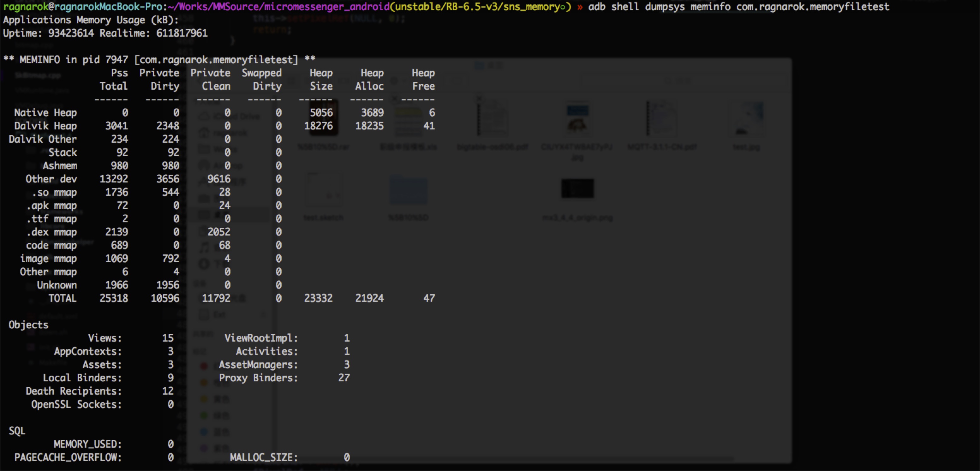Image resolution: width=980 pixels, height=471 pixels.
Task: Click the 'Local Binders:' label
Action: (82, 378)
